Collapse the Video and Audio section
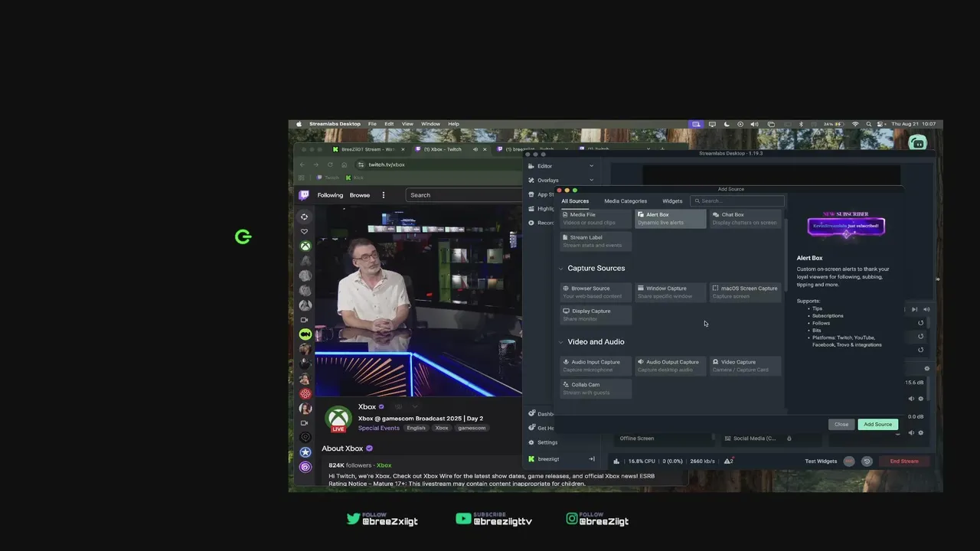The image size is (980, 551). click(x=560, y=342)
